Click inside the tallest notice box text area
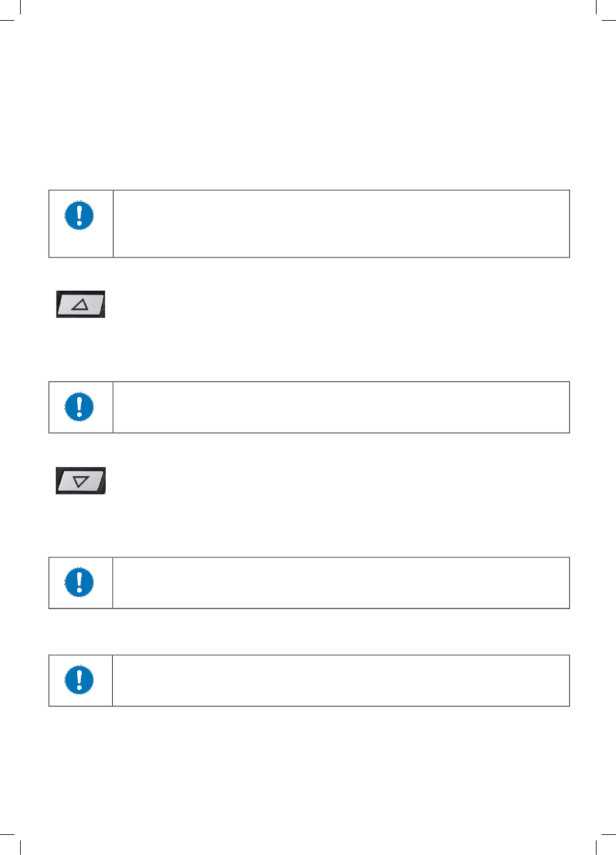Image resolution: width=616 pixels, height=855 pixels. pyautogui.click(x=341, y=224)
